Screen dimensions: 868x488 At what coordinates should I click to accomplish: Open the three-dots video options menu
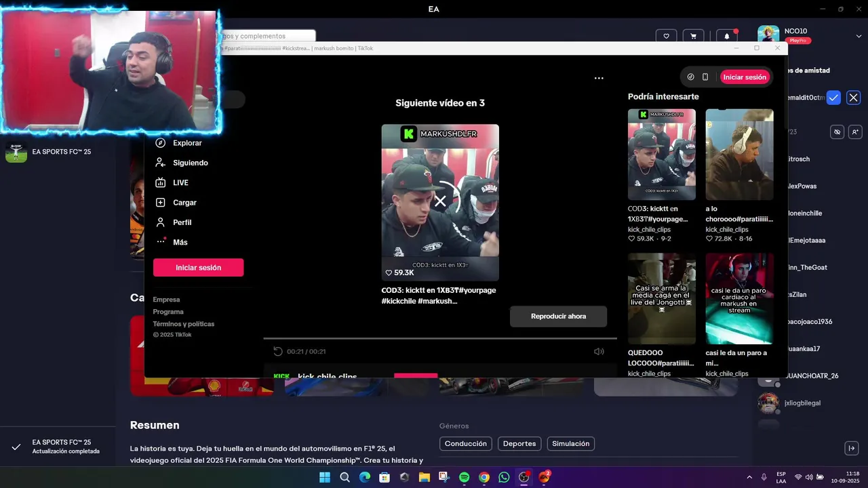[x=599, y=78]
